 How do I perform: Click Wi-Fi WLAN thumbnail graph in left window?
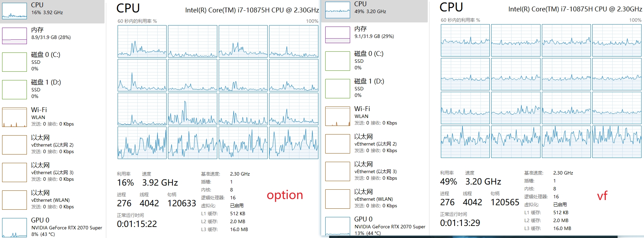tap(14, 117)
